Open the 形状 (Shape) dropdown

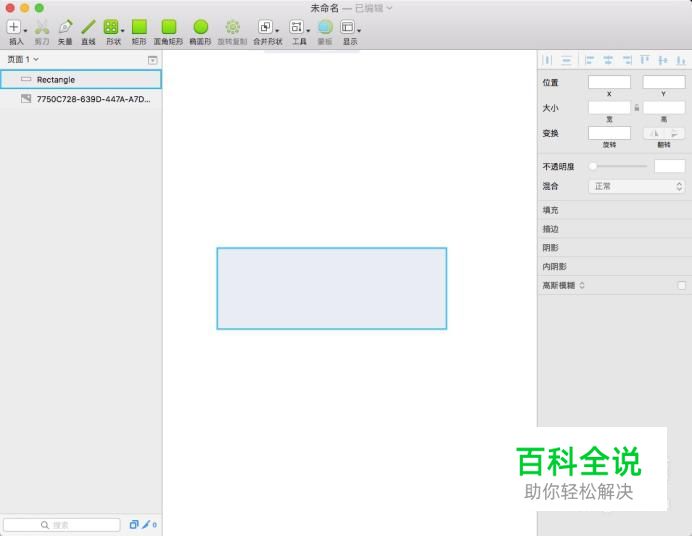113,28
